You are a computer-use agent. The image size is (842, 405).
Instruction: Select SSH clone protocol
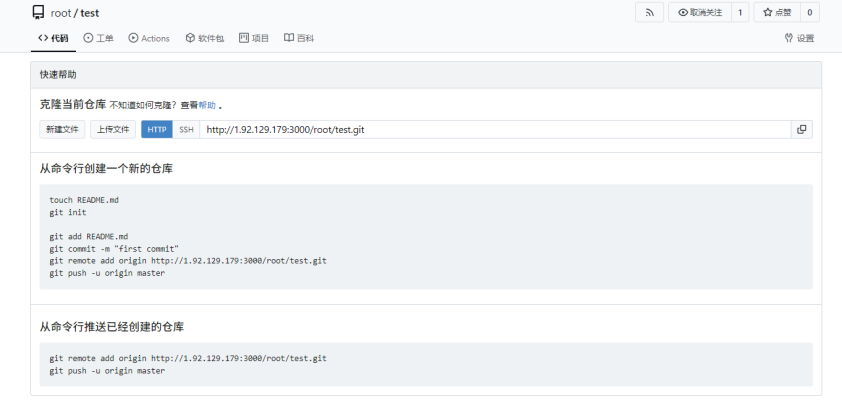[x=186, y=129]
